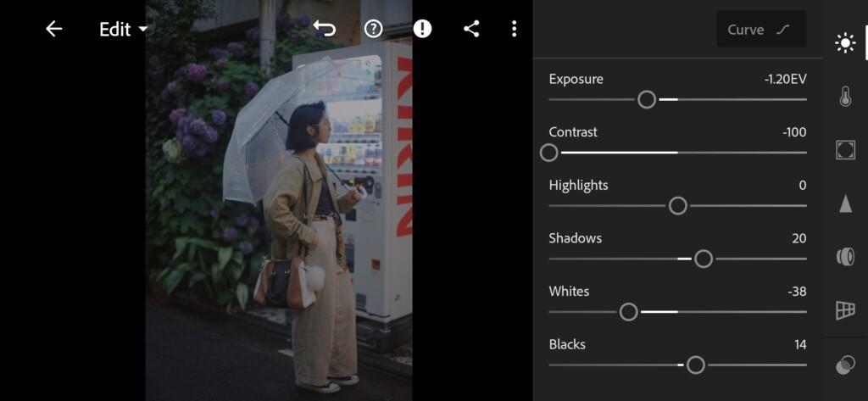Screen dimensions: 868x401
Task: Open the Edit mode dropdown
Action: point(123,30)
